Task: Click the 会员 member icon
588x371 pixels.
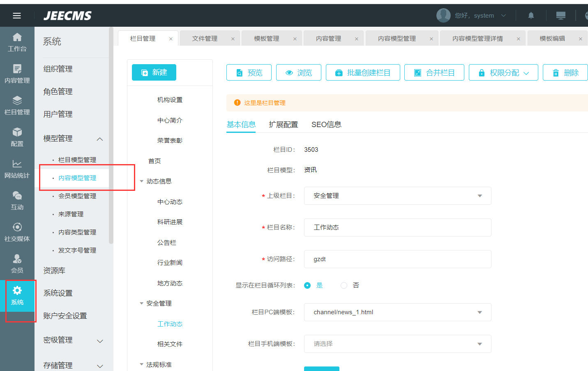Action: 17,264
